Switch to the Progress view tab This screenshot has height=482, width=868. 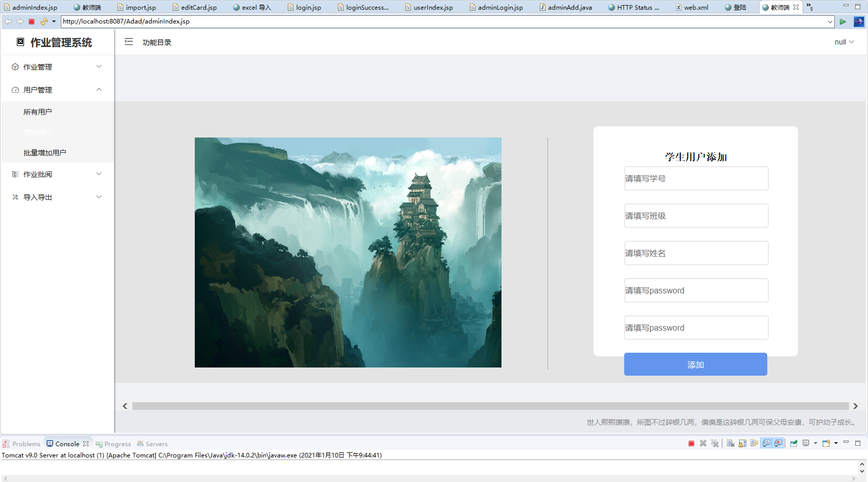(x=113, y=444)
